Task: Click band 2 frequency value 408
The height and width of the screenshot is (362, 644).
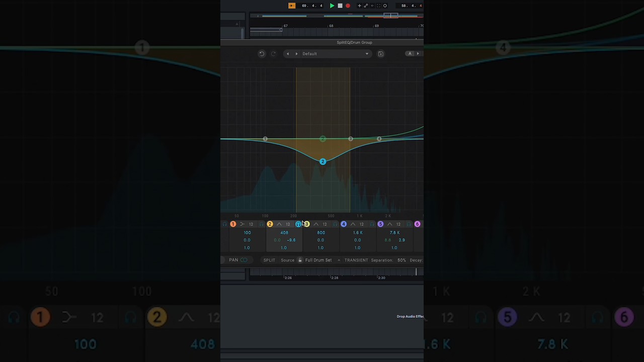Action: [284, 233]
